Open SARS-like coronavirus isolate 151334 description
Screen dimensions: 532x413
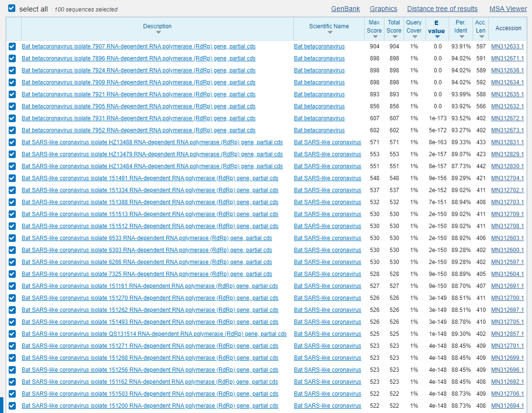[x=150, y=190]
